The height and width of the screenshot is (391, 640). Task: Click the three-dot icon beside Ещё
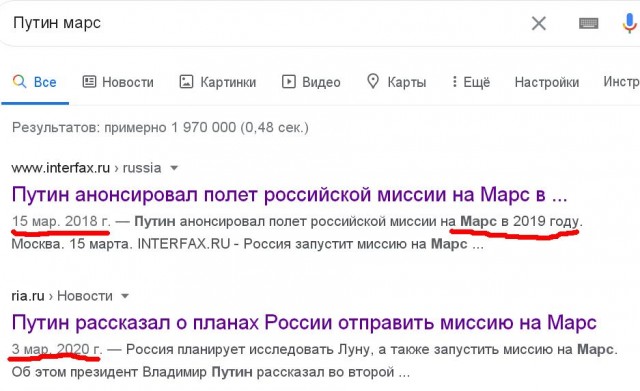454,82
